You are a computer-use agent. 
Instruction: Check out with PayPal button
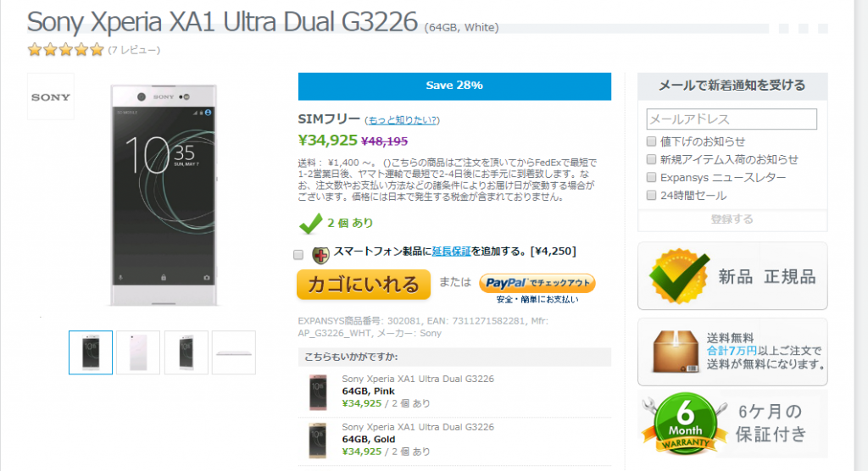(537, 284)
